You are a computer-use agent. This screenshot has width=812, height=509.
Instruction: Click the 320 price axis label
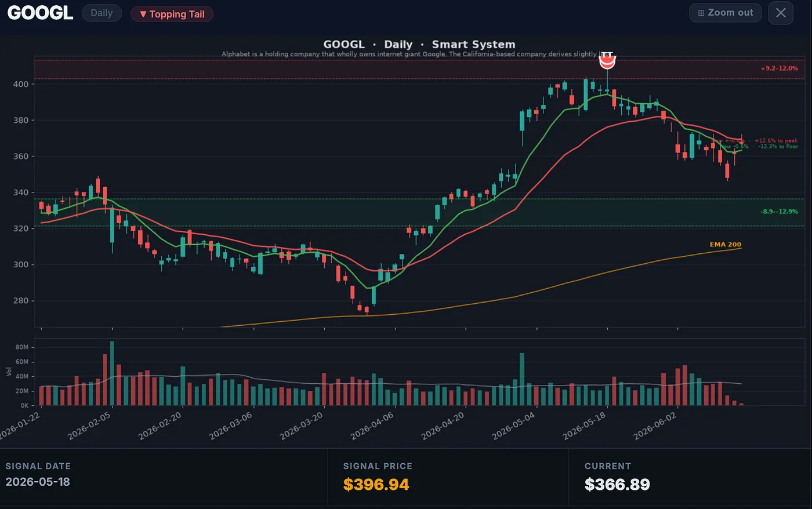coord(21,228)
